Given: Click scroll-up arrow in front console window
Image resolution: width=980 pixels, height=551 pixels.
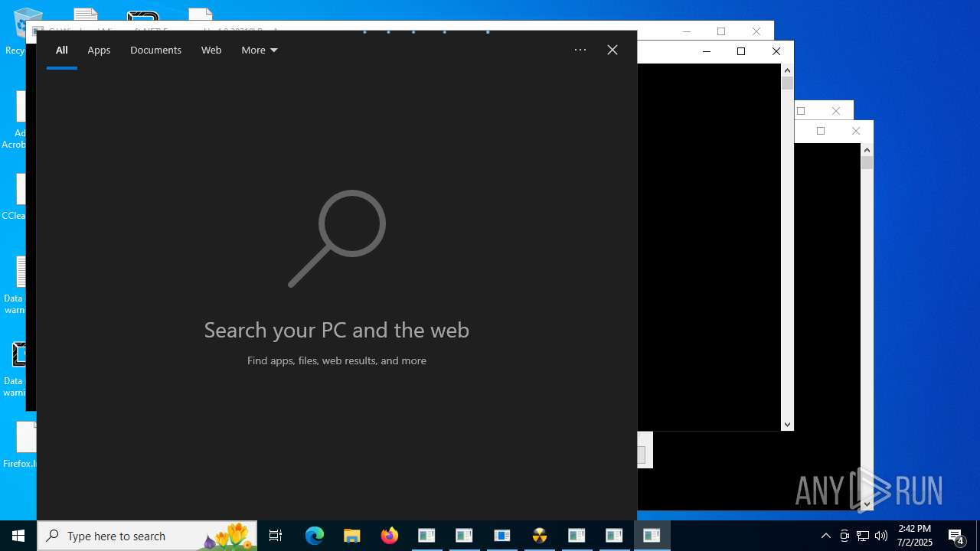Looking at the screenshot, I should pyautogui.click(x=787, y=70).
